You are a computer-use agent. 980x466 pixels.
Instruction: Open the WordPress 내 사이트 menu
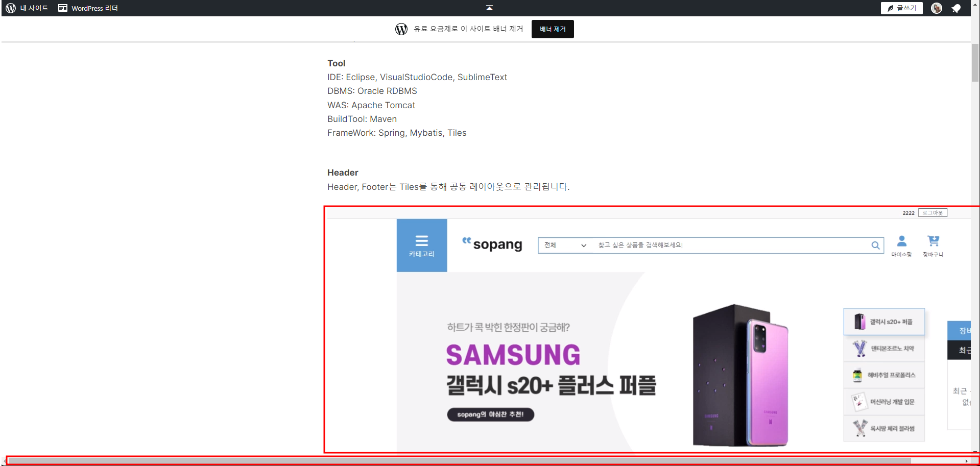tap(27, 8)
